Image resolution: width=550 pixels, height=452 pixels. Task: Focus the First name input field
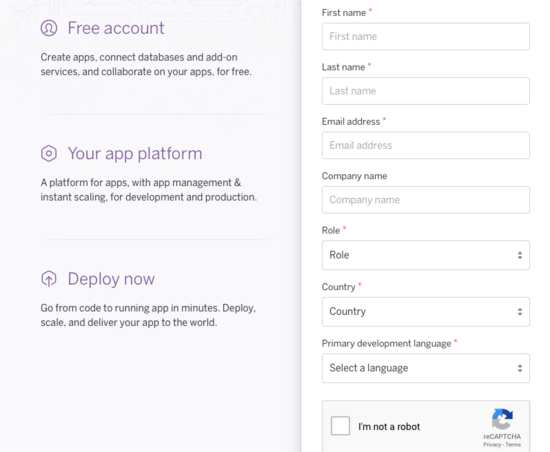(426, 36)
